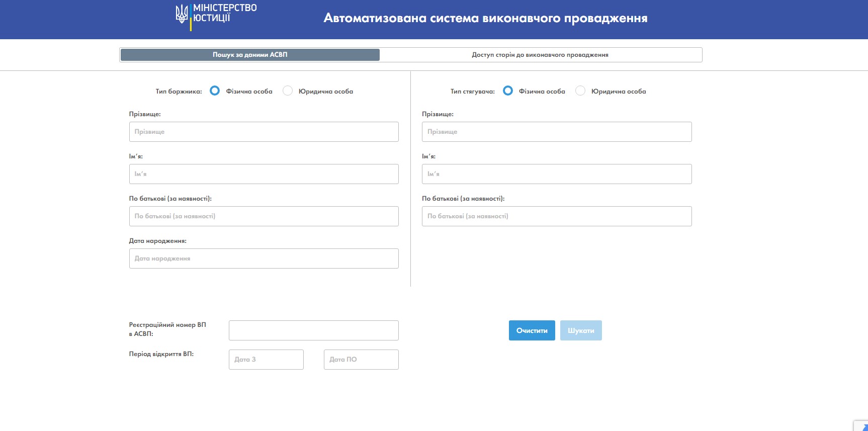Focus the debtor Прізвище input field
The image size is (868, 431).
[x=264, y=132]
